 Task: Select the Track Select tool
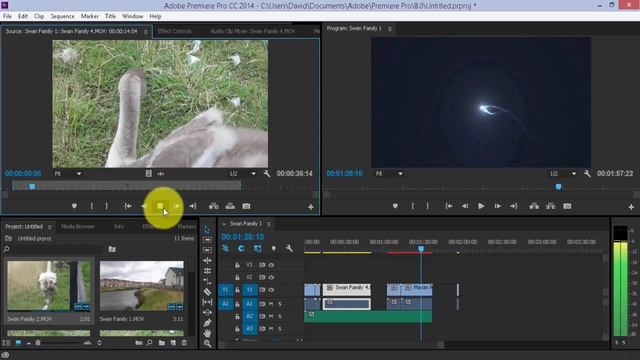[207, 240]
